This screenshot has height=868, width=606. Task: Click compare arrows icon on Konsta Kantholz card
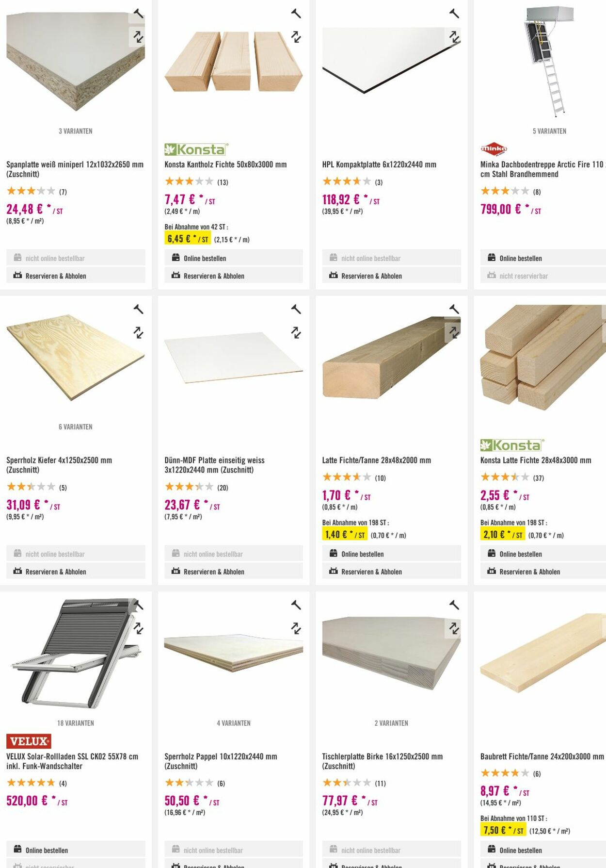coord(296,37)
